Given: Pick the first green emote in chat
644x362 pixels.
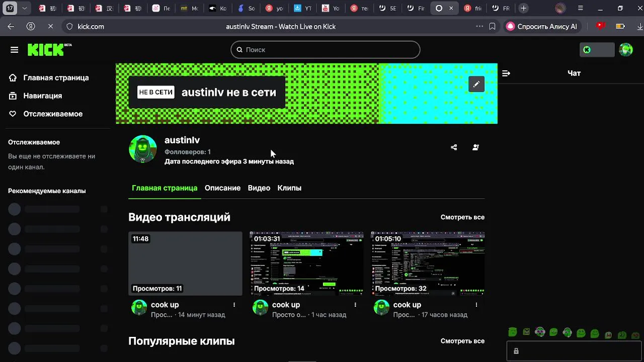Looking at the screenshot, I should click(x=513, y=332).
